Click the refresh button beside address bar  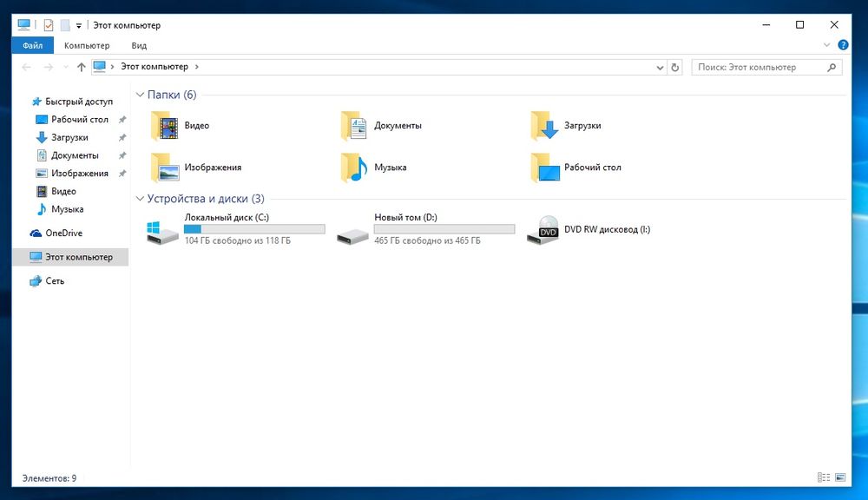pyautogui.click(x=674, y=67)
